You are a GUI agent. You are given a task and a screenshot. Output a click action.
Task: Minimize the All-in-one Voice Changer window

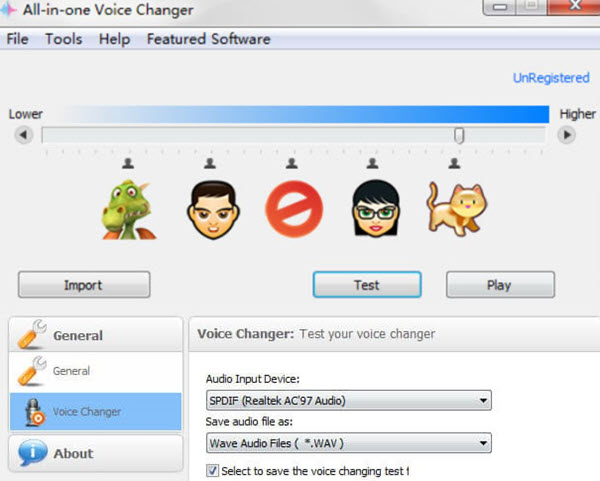[x=500, y=7]
